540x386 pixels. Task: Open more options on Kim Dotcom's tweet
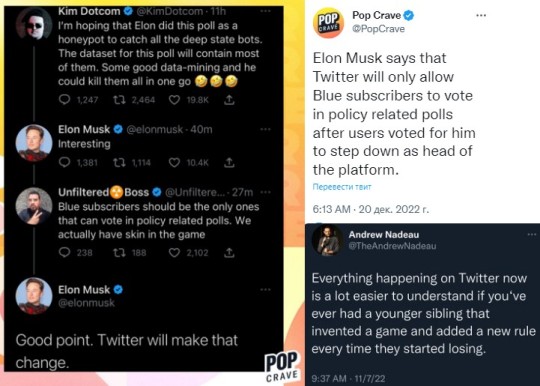coord(265,11)
